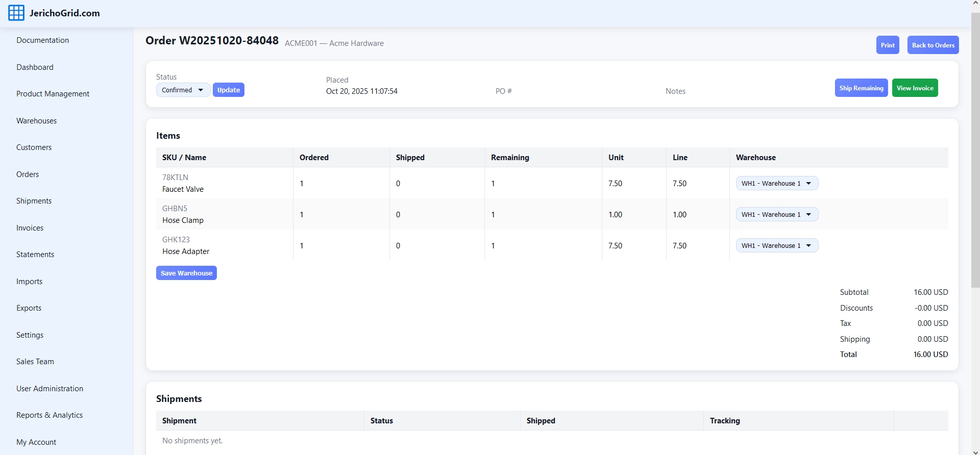Screen dimensions: 980x455
Task: Select Invoices in the sidebar
Action: pyautogui.click(x=30, y=228)
